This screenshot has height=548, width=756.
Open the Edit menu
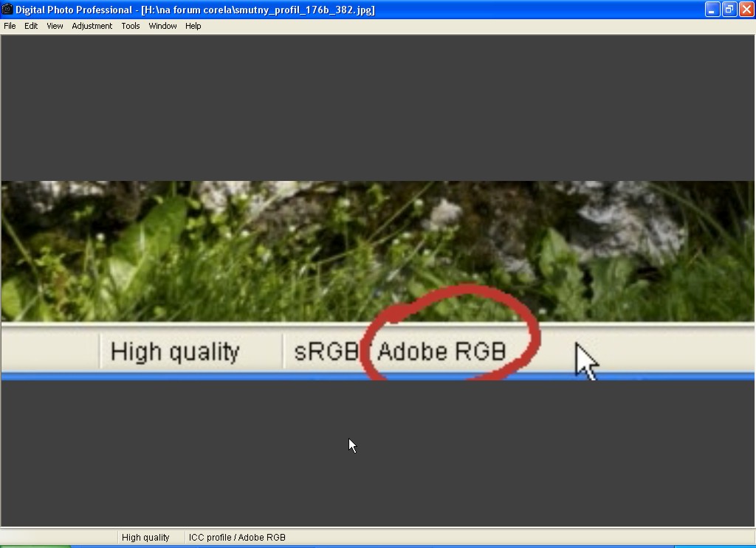point(31,26)
